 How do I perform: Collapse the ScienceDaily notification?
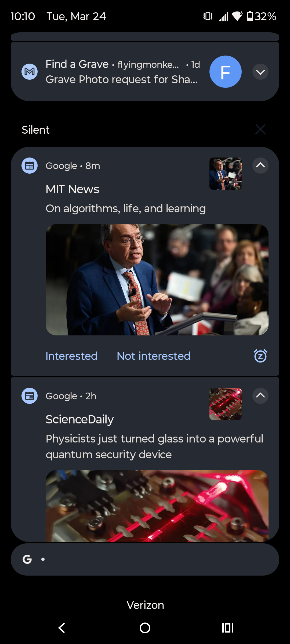[260, 396]
